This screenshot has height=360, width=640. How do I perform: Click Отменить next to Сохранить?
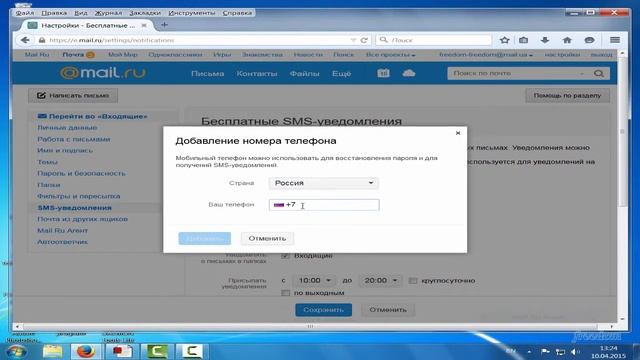tap(388, 310)
